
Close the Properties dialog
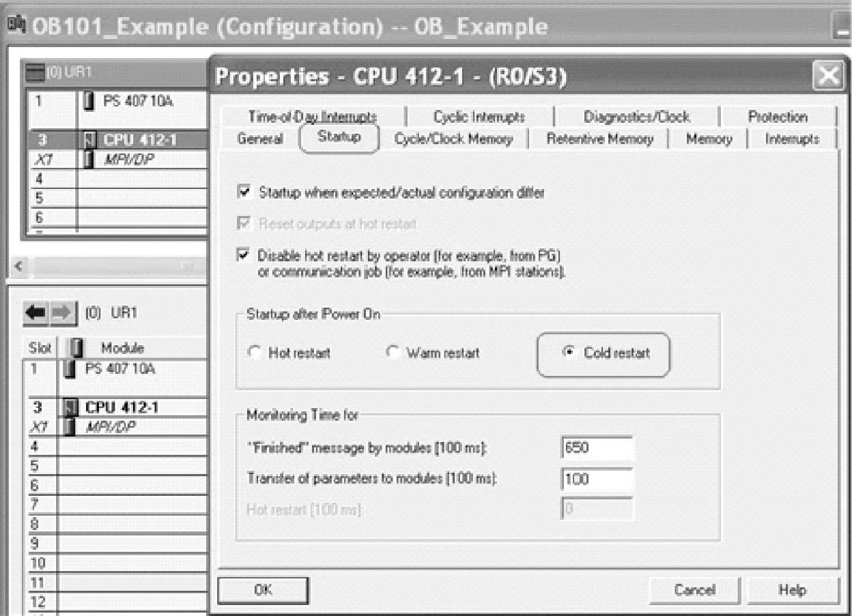coord(827,75)
